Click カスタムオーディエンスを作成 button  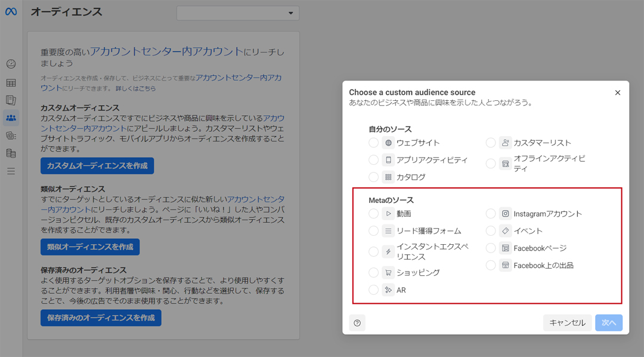(x=97, y=165)
